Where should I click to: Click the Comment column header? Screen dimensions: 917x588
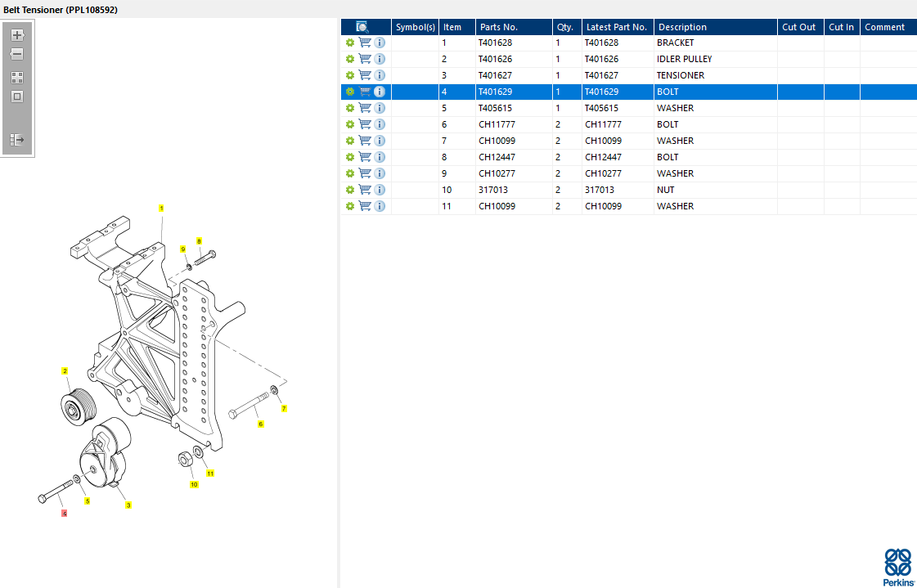click(x=888, y=27)
